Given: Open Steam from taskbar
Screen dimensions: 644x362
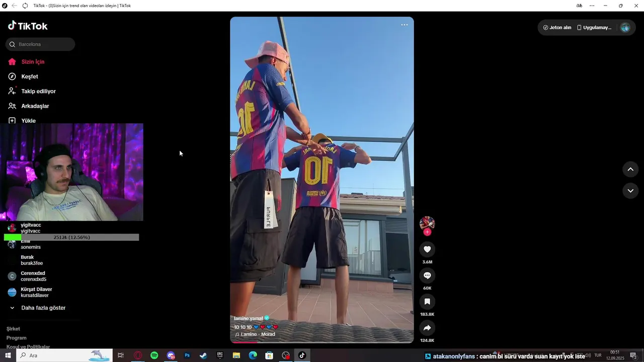Looking at the screenshot, I should coord(203,355).
